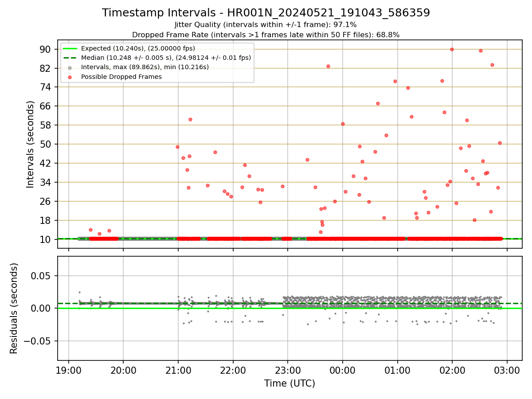The width and height of the screenshot is (532, 399).
Task: Click the 20:00 time axis label
Action: pos(123,371)
